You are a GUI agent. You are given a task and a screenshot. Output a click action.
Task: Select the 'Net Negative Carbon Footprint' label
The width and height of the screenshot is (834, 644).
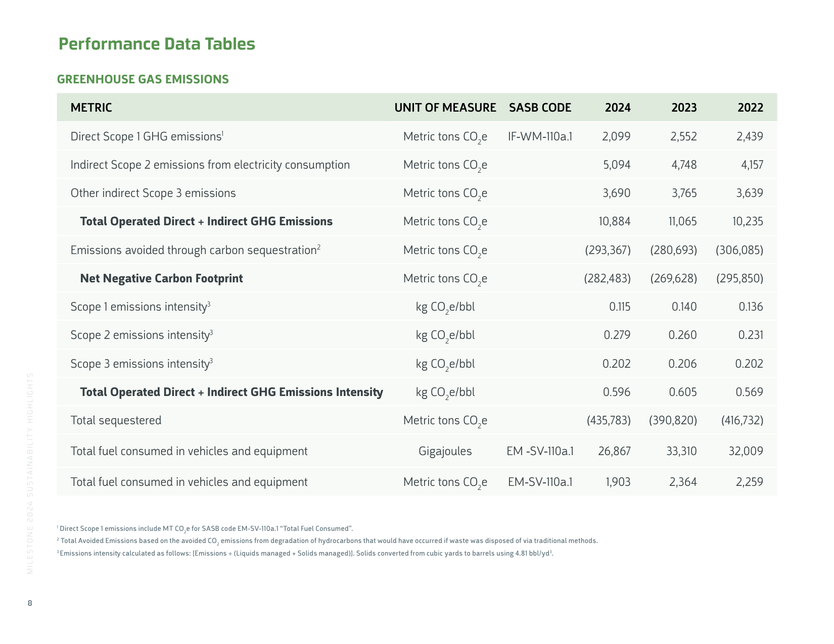click(x=162, y=278)
